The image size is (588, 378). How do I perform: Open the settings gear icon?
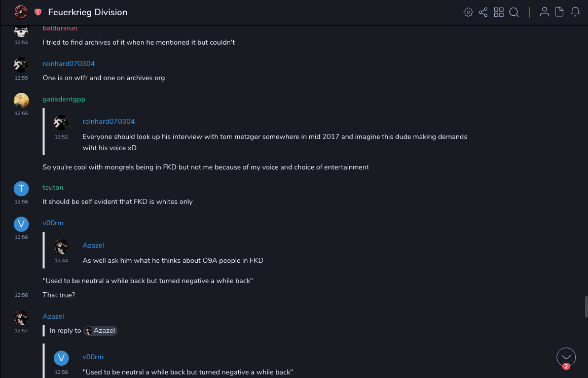coord(468,12)
